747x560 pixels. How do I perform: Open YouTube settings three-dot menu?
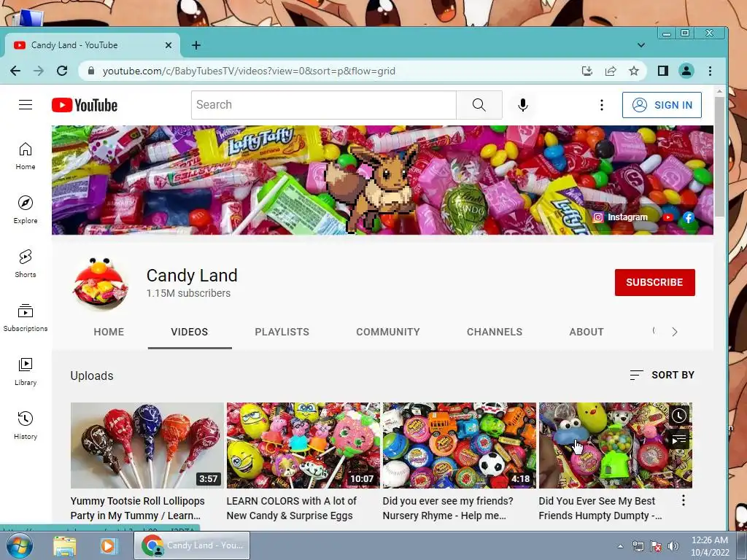tap(602, 105)
